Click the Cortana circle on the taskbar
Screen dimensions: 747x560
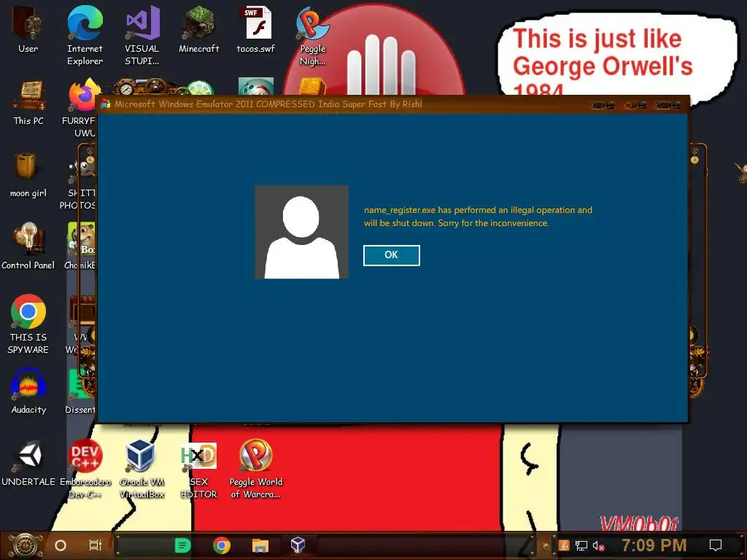[60, 545]
